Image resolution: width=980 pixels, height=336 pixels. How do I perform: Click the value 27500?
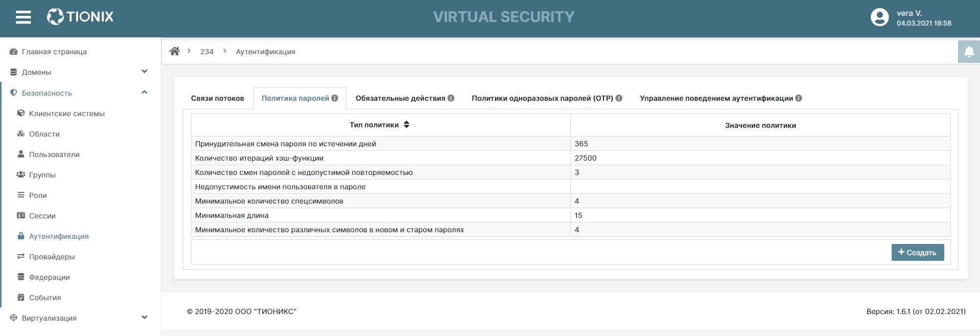(585, 158)
